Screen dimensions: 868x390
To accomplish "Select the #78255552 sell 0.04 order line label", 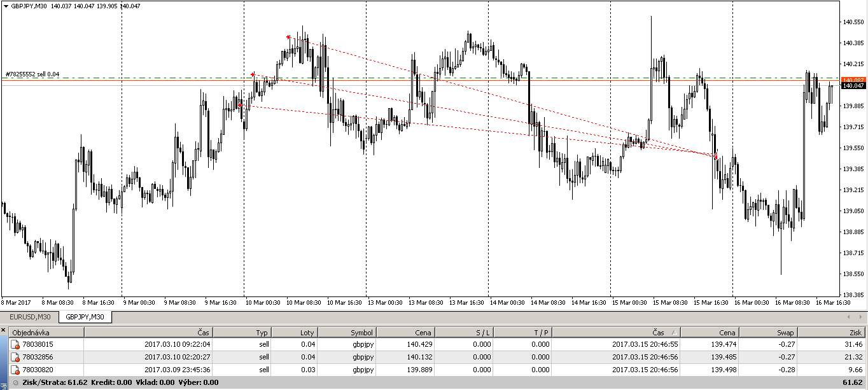I will pyautogui.click(x=32, y=74).
